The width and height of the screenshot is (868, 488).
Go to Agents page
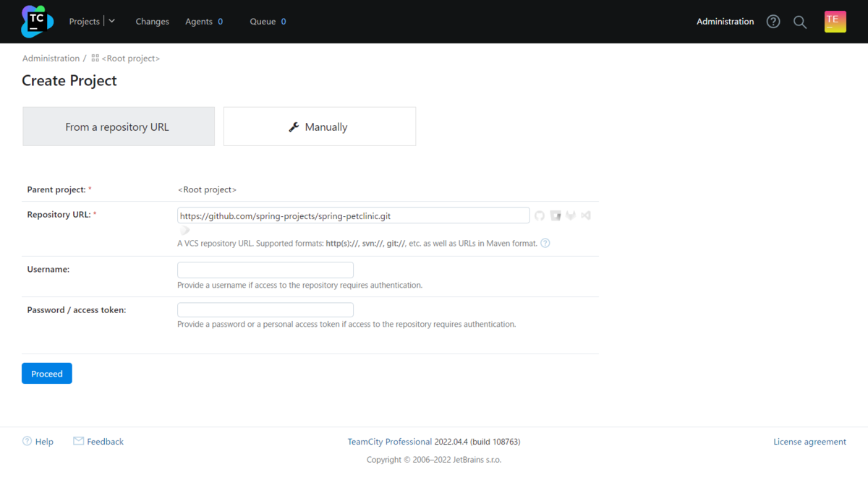click(x=199, y=22)
